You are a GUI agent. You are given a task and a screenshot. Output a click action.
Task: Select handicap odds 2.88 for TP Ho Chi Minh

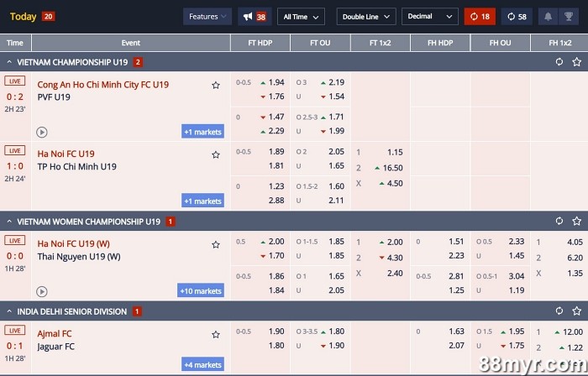tap(276, 201)
